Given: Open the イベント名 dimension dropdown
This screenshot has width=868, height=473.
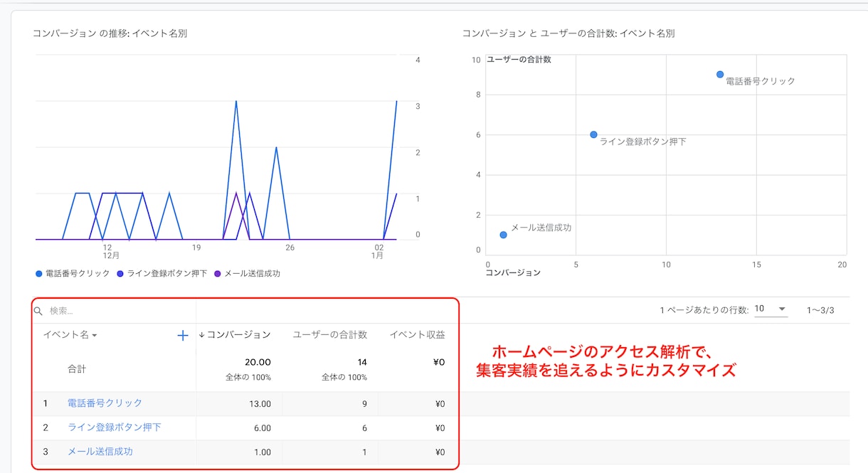Looking at the screenshot, I should (70, 335).
